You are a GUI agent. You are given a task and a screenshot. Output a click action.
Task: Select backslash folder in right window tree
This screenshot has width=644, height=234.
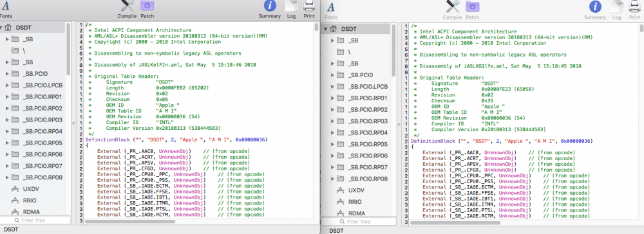[x=341, y=52]
